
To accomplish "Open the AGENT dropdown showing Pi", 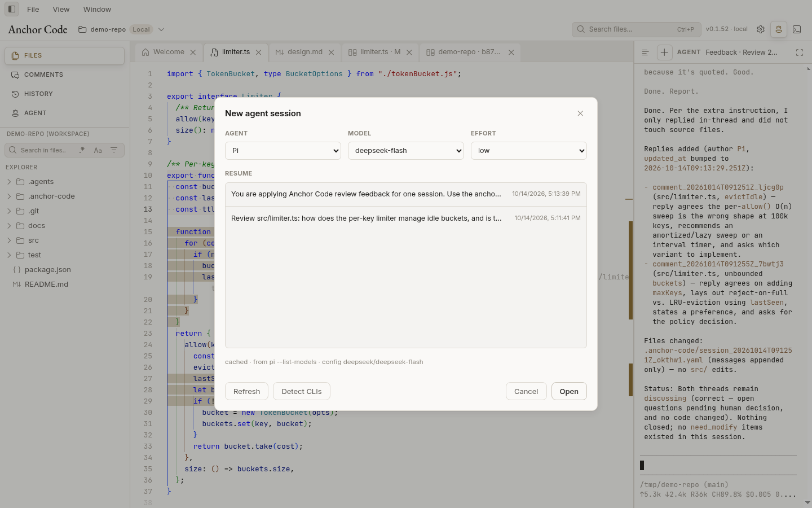I will [x=283, y=151].
